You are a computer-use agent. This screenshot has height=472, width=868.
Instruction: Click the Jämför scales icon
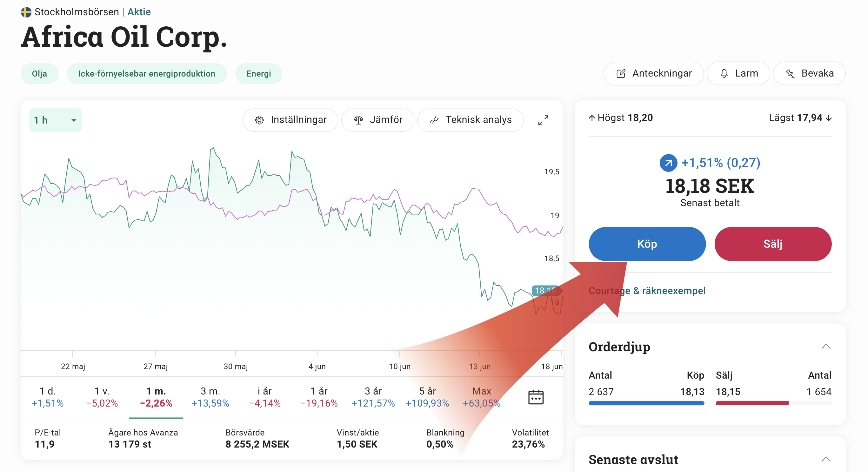358,120
